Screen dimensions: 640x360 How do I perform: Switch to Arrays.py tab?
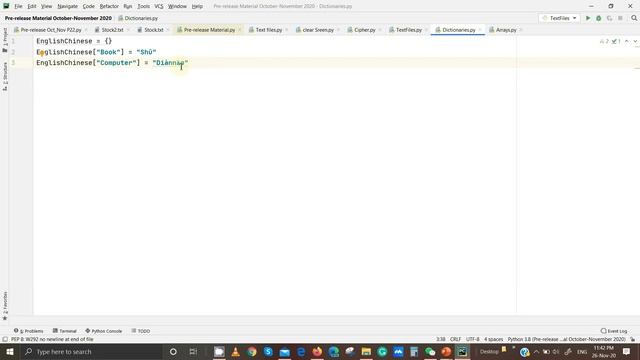[506, 30]
